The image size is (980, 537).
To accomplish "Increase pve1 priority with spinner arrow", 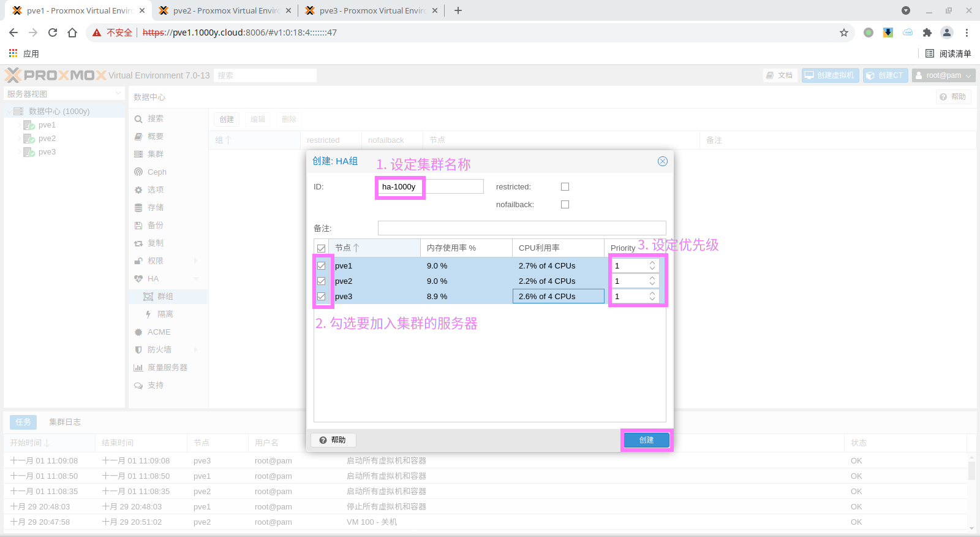I will [652, 263].
